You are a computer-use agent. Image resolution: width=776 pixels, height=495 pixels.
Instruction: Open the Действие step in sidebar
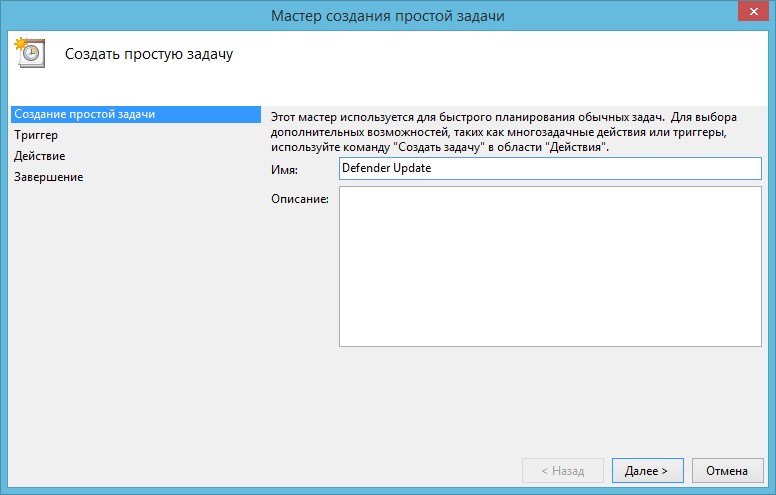tap(40, 156)
